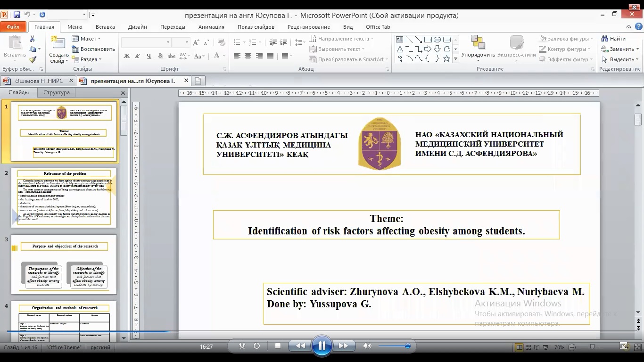Open the Упорядочить arrange dropdown
This screenshot has height=362, width=644.
click(x=478, y=49)
